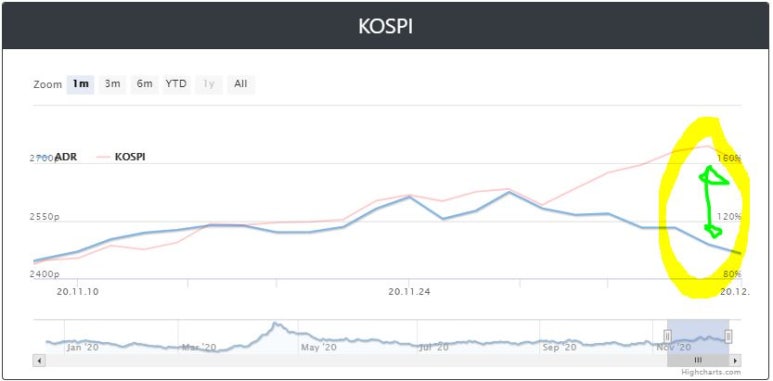Click the disabled 1y zoom button
This screenshot has width=773, height=381.
[209, 84]
